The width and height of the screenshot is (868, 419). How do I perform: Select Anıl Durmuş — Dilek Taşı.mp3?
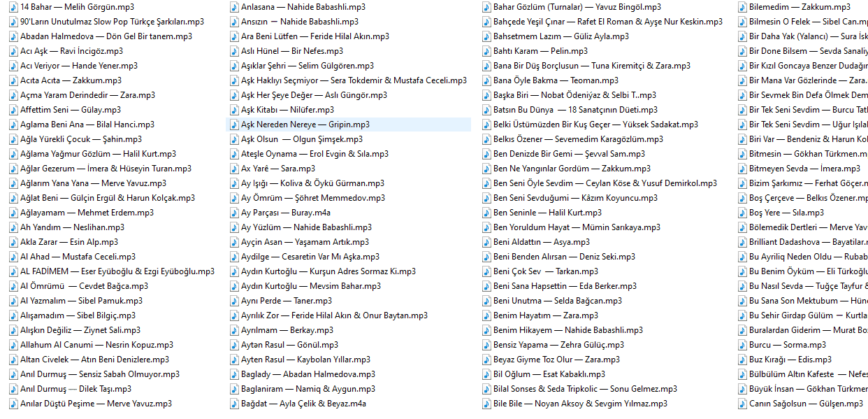pyautogui.click(x=76, y=389)
